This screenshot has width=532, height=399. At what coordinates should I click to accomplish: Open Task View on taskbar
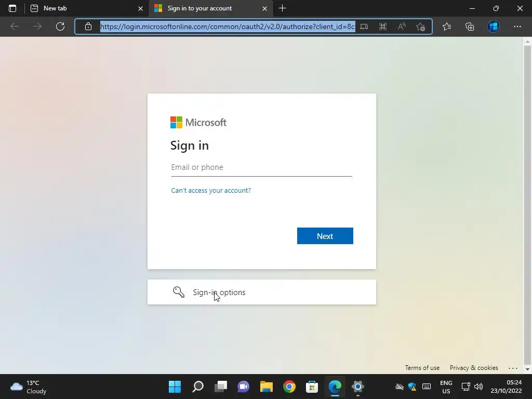(x=221, y=387)
